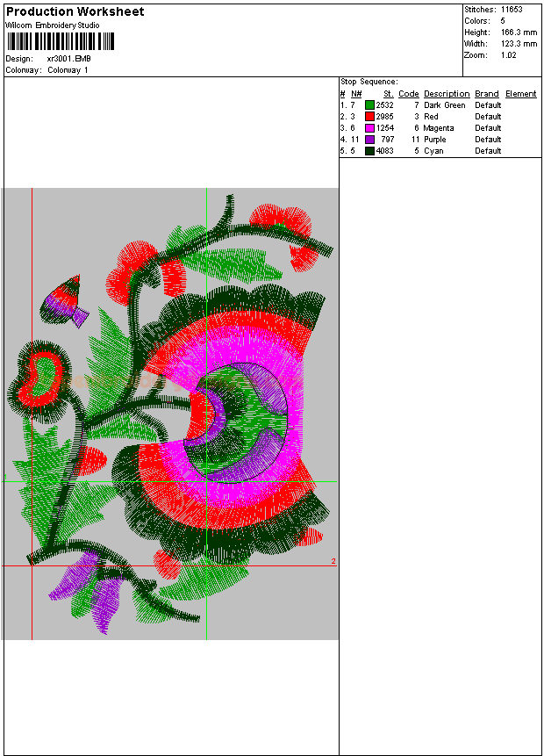This screenshot has height=756, width=544.
Task: Click the 'Wilcom Embroidery Studio' text
Action: [53, 25]
